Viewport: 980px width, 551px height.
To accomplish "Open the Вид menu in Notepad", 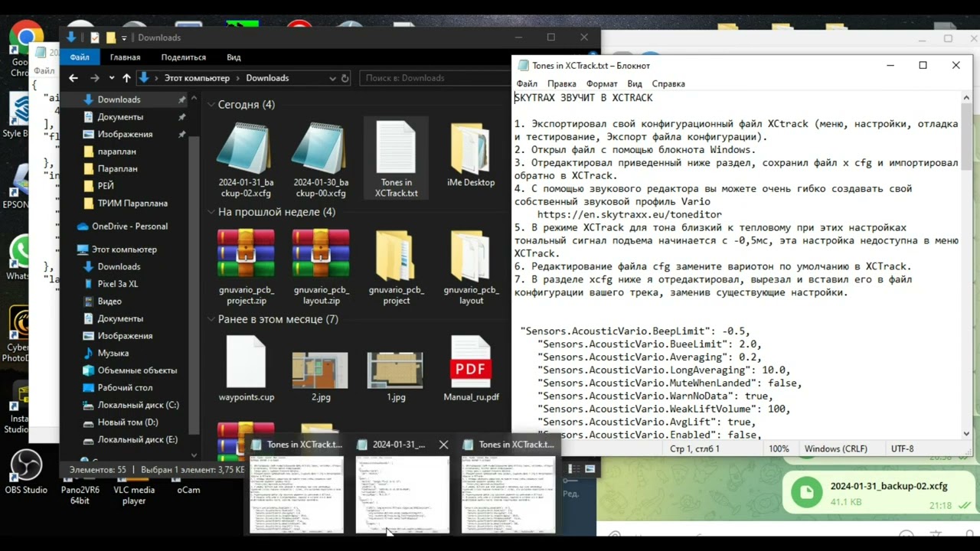I will pyautogui.click(x=635, y=83).
